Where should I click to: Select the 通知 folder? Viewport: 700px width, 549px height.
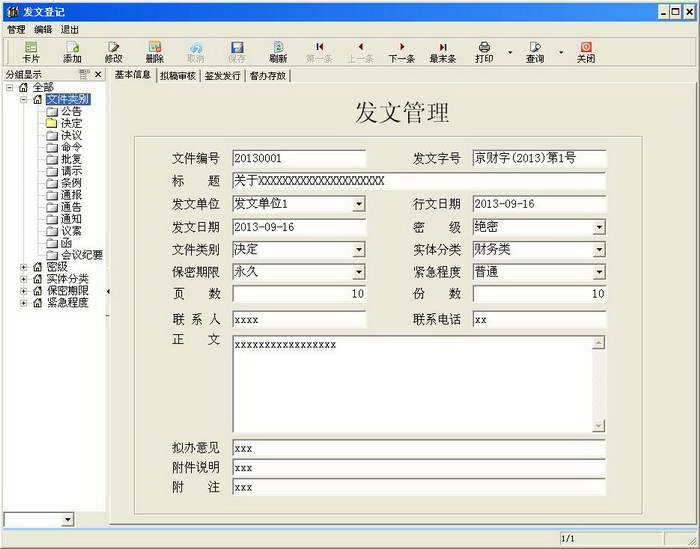(64, 219)
